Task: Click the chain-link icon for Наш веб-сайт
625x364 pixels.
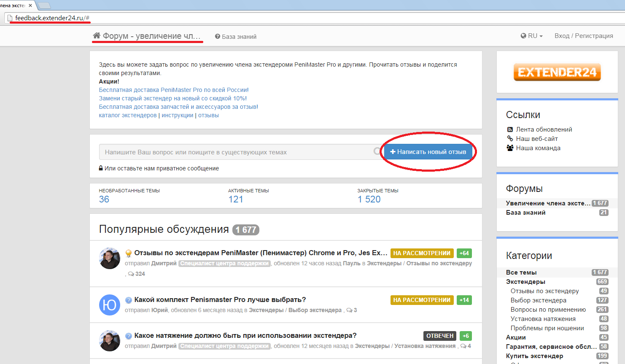Action: click(x=510, y=138)
